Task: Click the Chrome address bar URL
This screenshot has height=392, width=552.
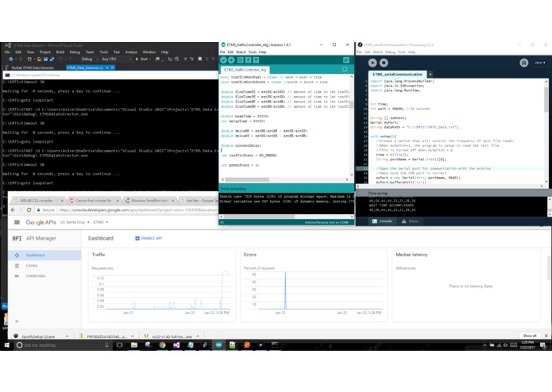Action: coord(138,210)
